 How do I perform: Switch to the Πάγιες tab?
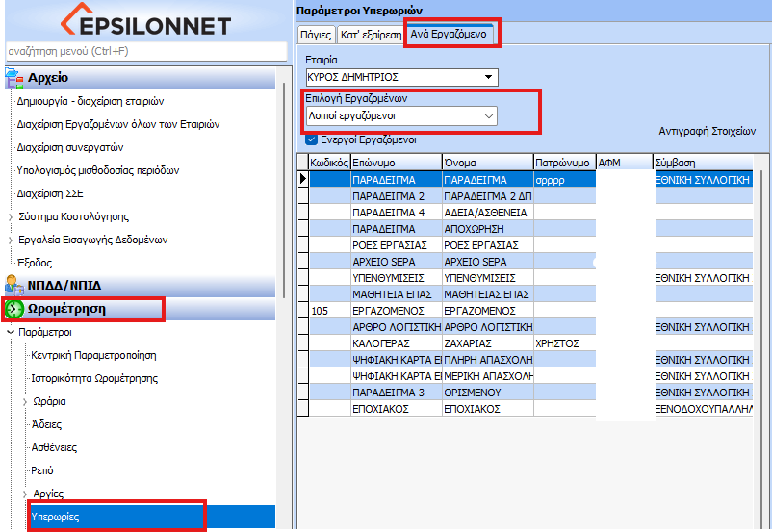click(316, 35)
